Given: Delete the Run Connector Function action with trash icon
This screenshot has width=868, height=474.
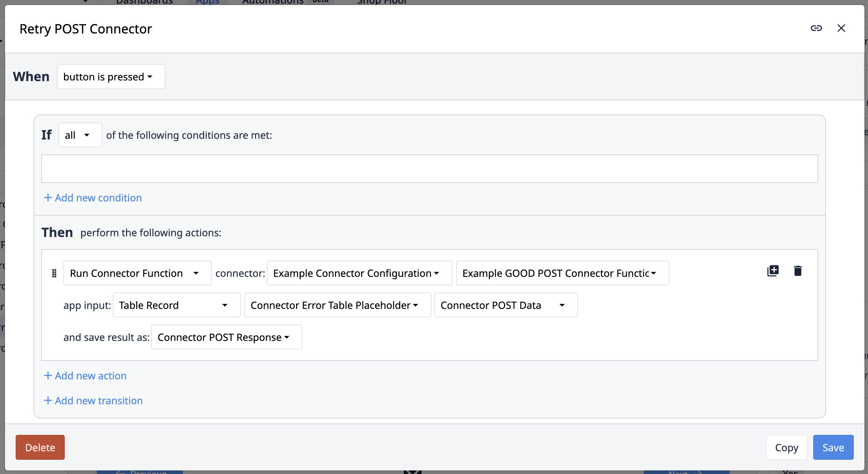Looking at the screenshot, I should point(798,271).
